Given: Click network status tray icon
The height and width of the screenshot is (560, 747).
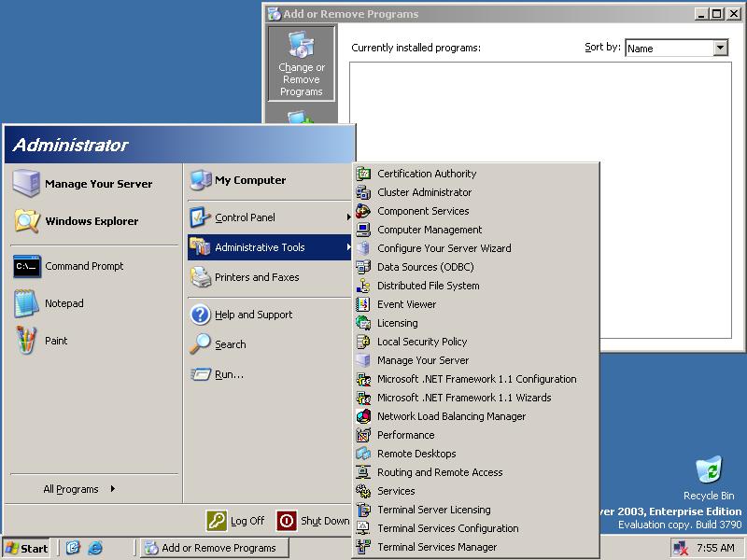Looking at the screenshot, I should coord(681,549).
